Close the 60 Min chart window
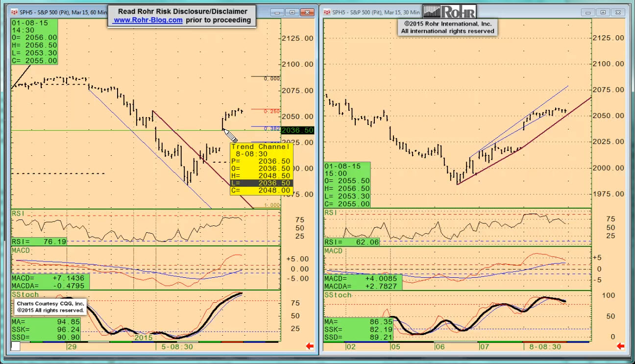 point(308,12)
